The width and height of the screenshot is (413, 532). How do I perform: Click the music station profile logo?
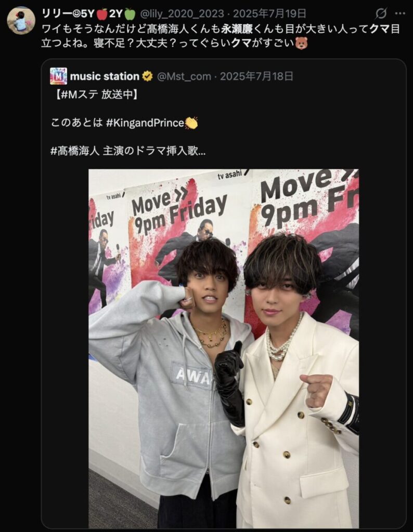(x=58, y=76)
